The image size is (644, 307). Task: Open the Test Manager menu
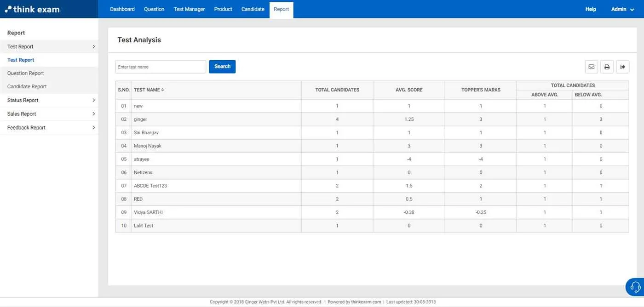click(x=189, y=9)
